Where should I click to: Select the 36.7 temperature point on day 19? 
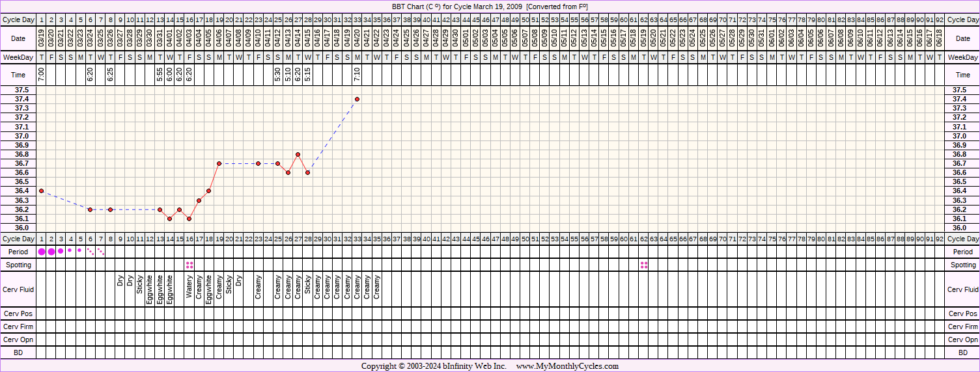pyautogui.click(x=219, y=163)
